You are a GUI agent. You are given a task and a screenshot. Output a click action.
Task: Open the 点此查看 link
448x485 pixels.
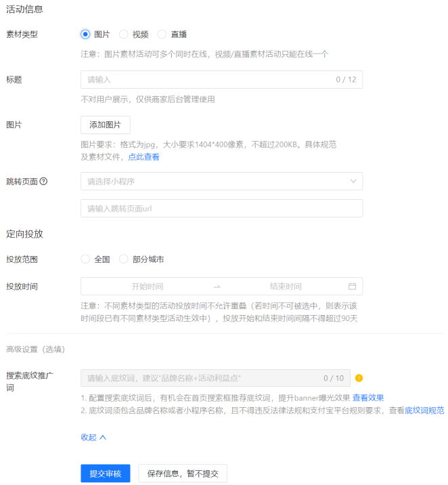[x=143, y=157]
